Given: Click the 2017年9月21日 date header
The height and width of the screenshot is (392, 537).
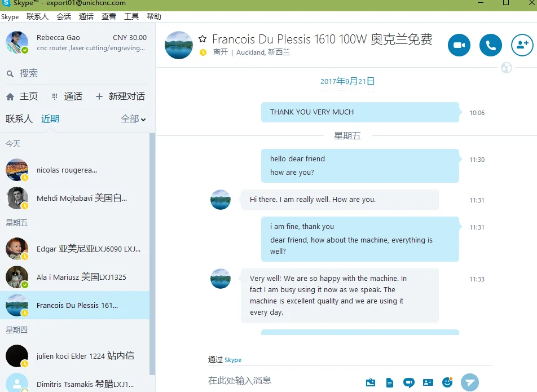Looking at the screenshot, I should pos(347,81).
